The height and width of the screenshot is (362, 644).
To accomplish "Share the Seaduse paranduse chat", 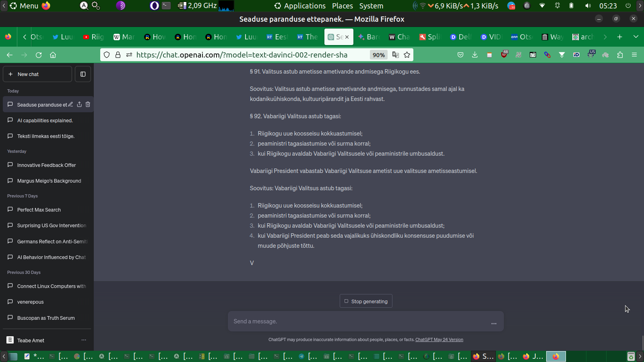I will click(79, 105).
